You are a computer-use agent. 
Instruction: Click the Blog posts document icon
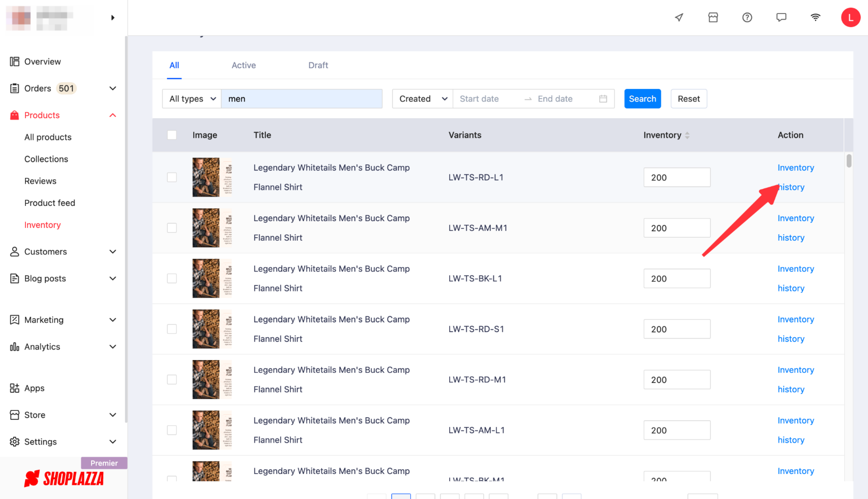[x=15, y=278]
